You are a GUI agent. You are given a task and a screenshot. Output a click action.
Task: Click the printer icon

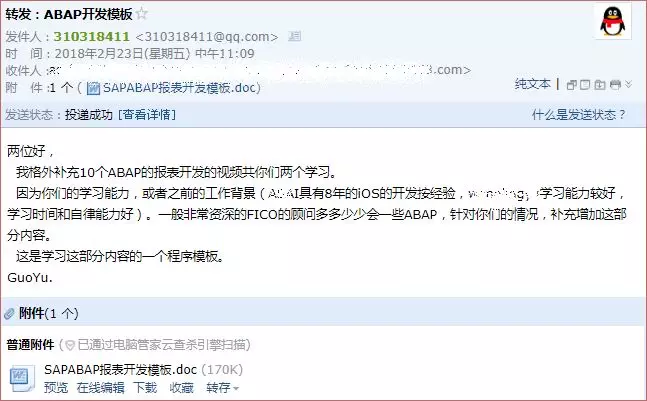615,85
